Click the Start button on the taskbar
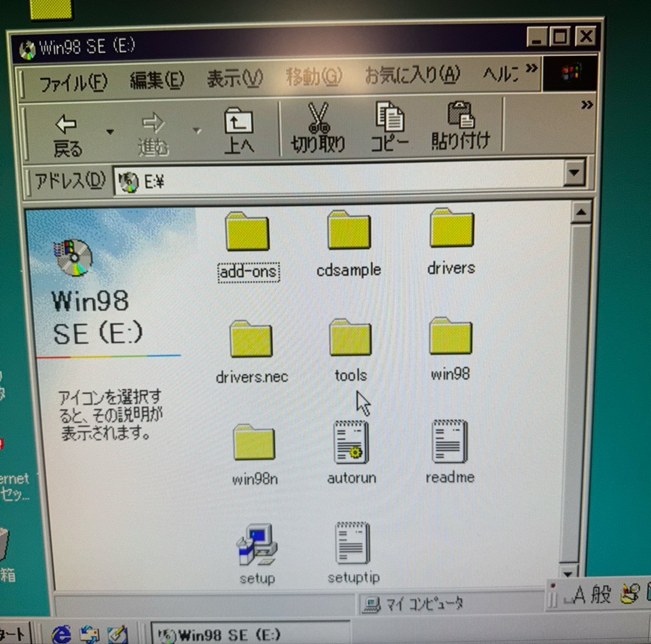 (14, 634)
